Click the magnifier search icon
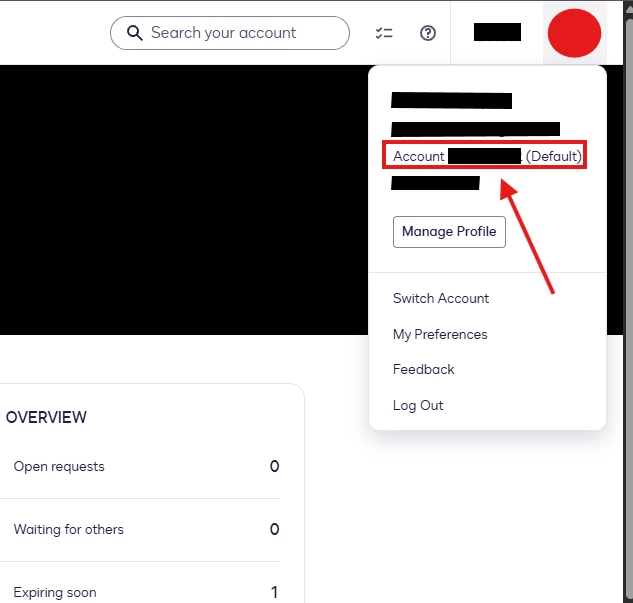Viewport: 633px width, 603px height. [134, 33]
